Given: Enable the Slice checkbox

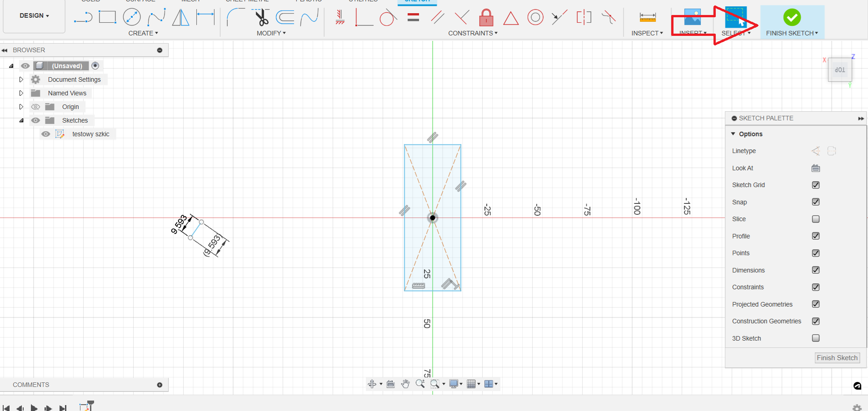Looking at the screenshot, I should click(x=816, y=219).
